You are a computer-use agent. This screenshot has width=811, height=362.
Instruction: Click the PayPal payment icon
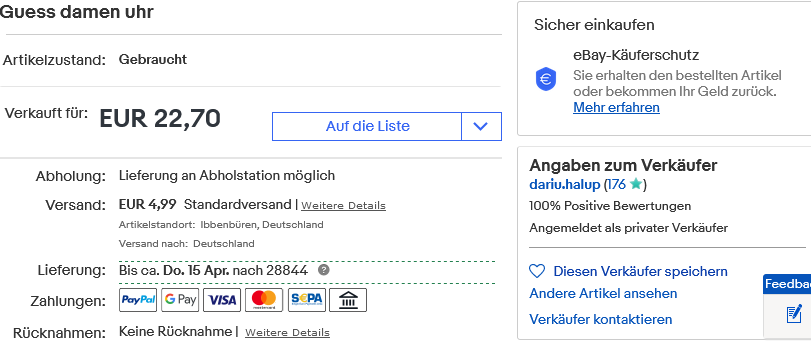click(138, 300)
